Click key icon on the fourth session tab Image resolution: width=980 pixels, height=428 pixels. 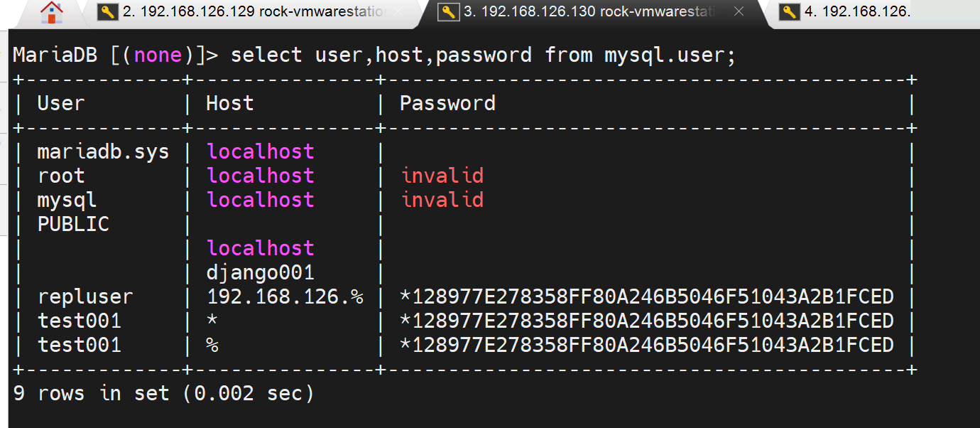(x=789, y=12)
